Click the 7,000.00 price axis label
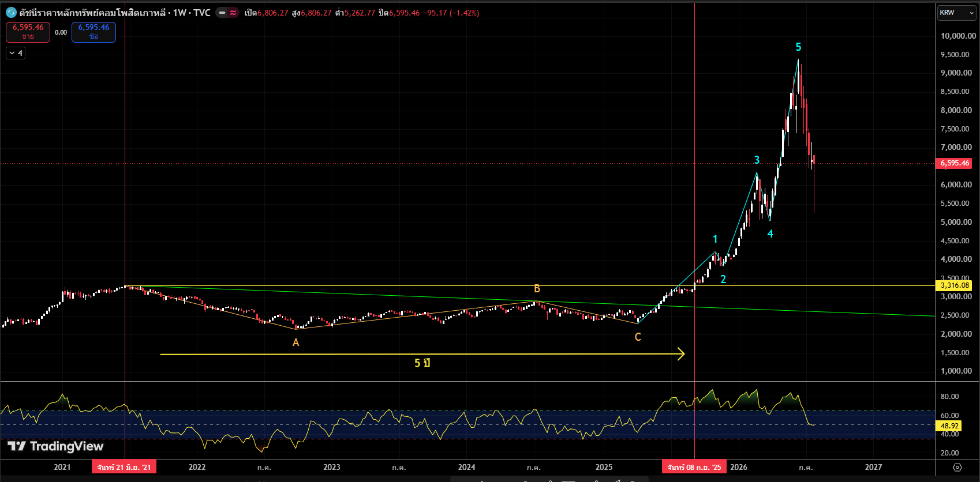The image size is (980, 482). tap(956, 147)
